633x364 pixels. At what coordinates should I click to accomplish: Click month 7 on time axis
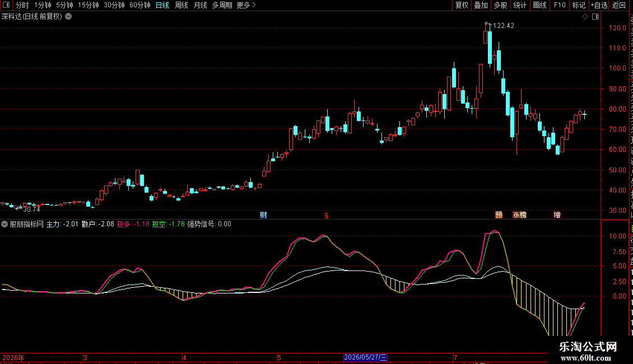click(x=455, y=357)
